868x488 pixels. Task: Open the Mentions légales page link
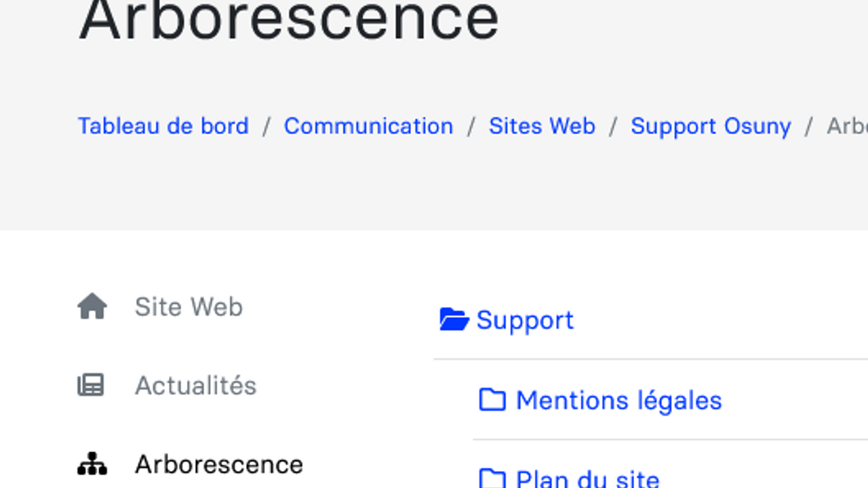pyautogui.click(x=618, y=401)
